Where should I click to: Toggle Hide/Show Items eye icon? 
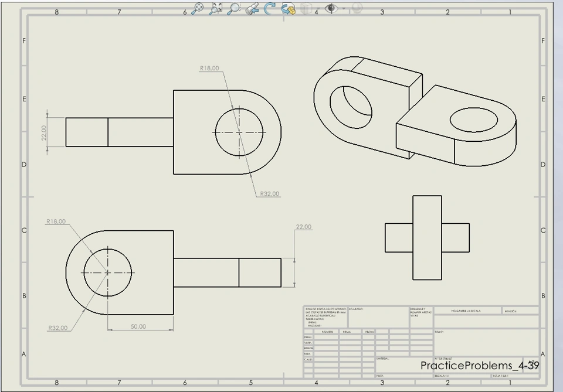coord(331,8)
